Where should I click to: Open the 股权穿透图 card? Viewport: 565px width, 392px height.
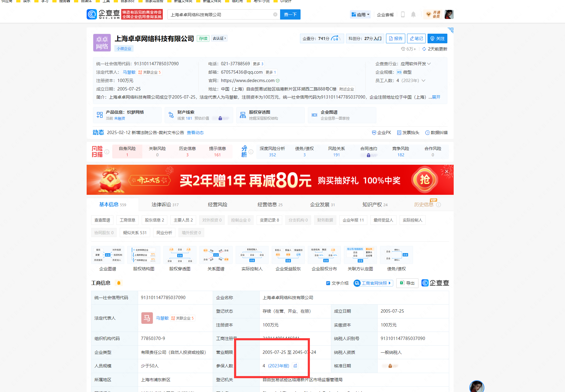(270, 115)
